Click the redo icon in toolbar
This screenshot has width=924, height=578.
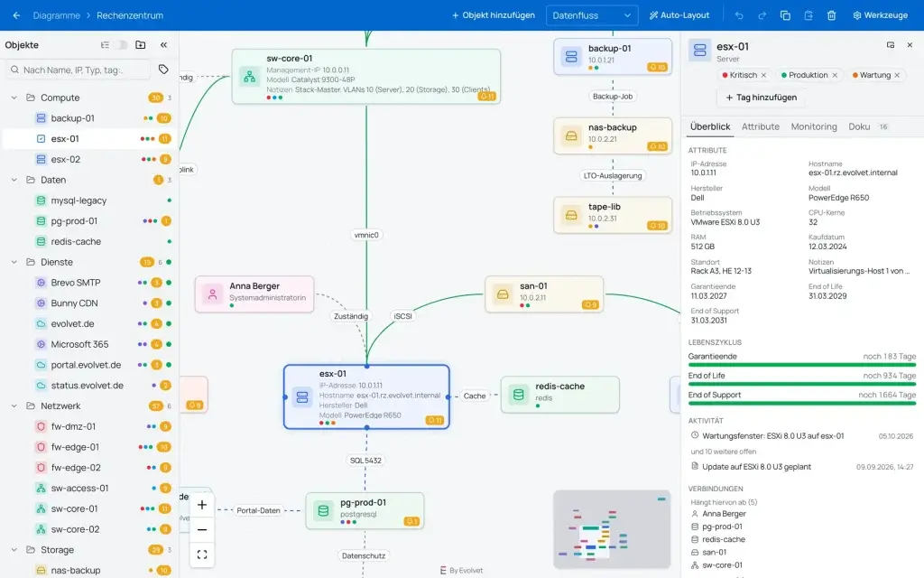(x=762, y=15)
